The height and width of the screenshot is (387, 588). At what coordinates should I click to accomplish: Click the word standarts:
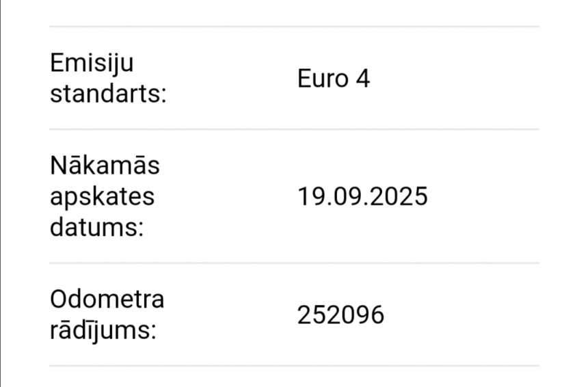pyautogui.click(x=108, y=94)
